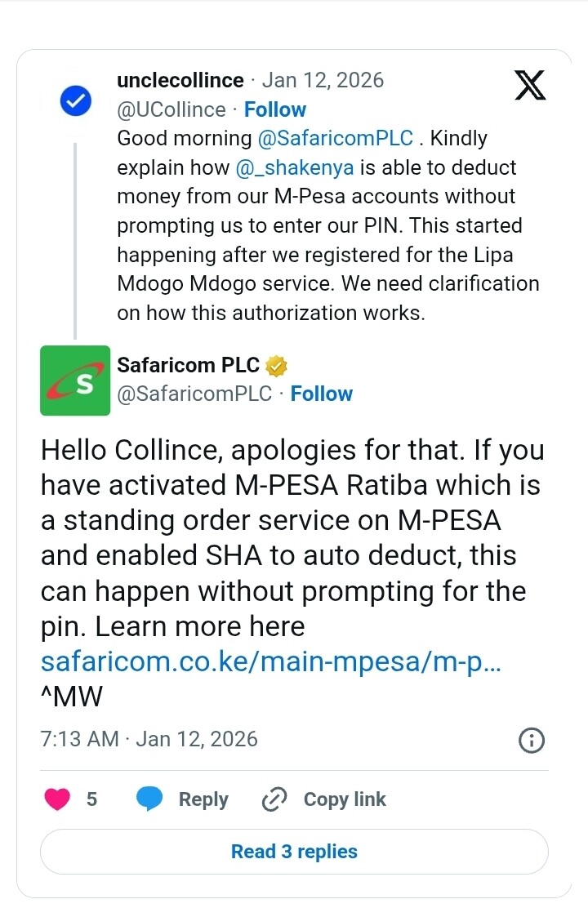Viewport: 588px width, 917px height.
Task: Like the tweet with heart icon
Action: [57, 799]
